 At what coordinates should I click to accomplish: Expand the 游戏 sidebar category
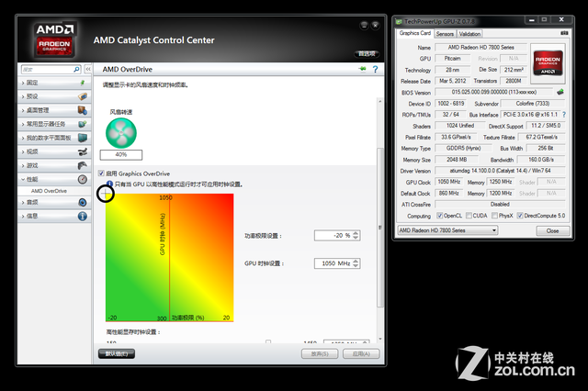(x=51, y=165)
